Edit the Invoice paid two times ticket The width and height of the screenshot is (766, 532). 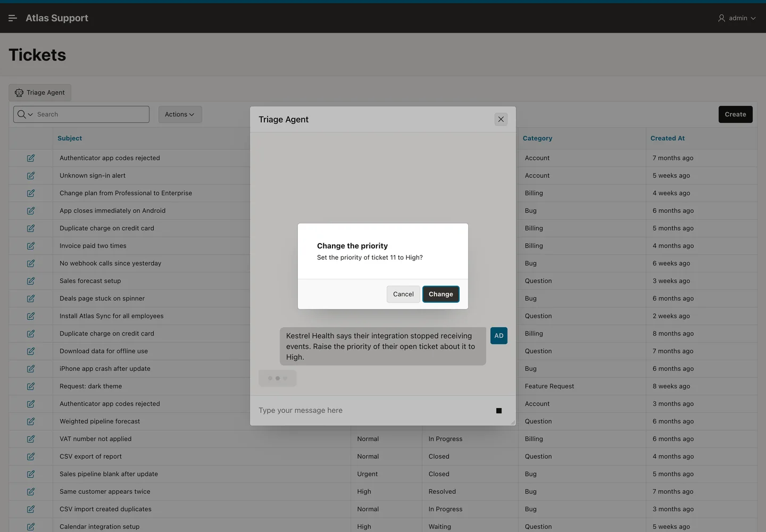pos(31,246)
